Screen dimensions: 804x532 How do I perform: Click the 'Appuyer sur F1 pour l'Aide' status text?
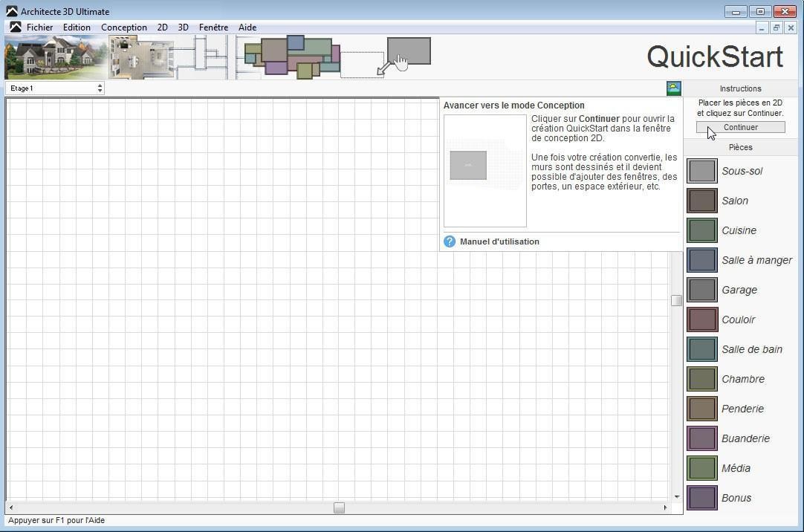[x=56, y=520]
